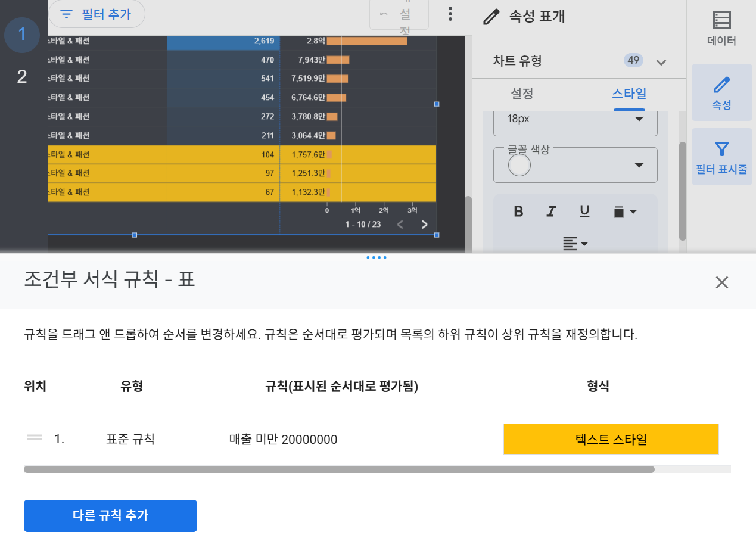Click the table cell 541

(x=267, y=79)
